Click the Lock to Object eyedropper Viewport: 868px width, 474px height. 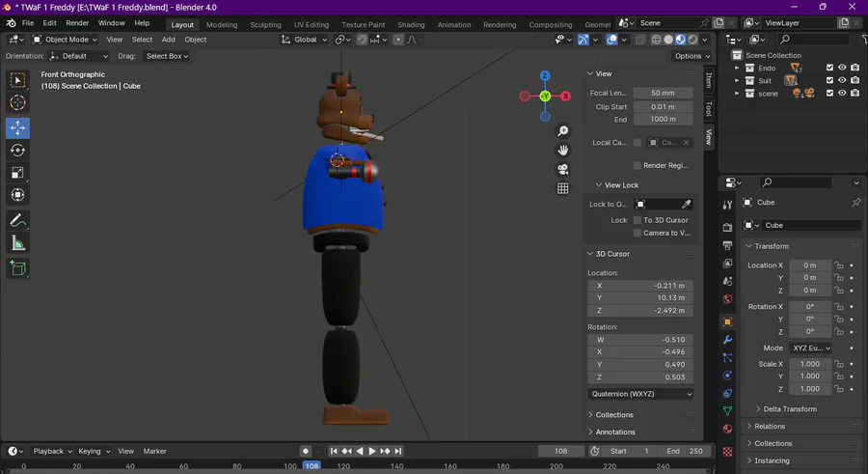[686, 204]
